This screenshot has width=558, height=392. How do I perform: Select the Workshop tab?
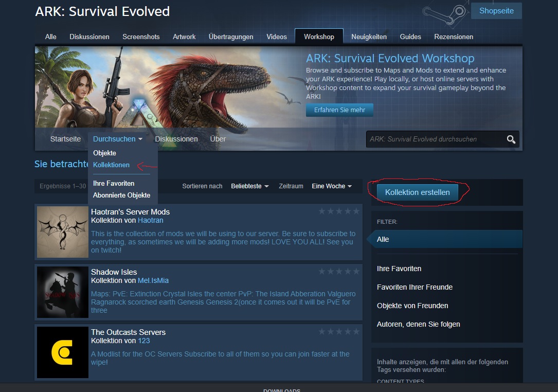(x=319, y=37)
